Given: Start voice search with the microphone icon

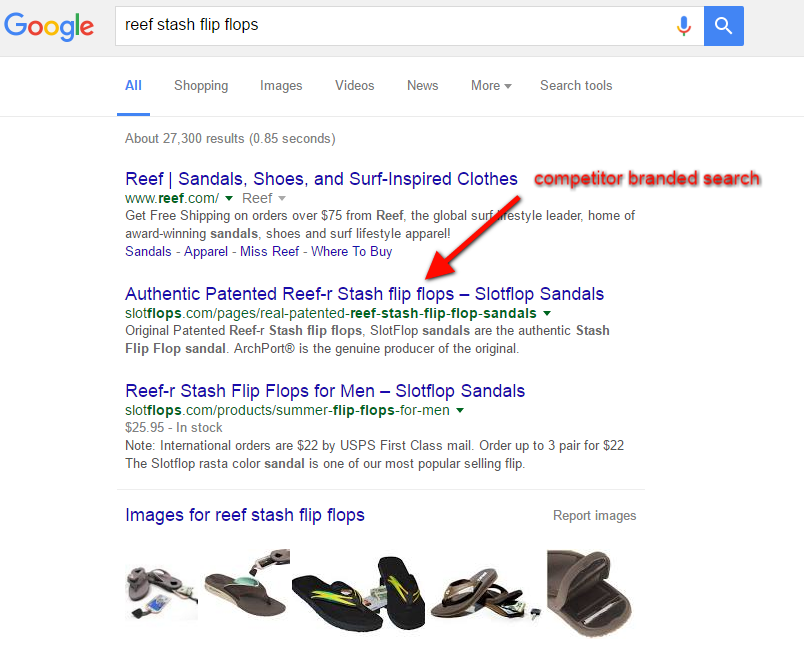Looking at the screenshot, I should (684, 26).
